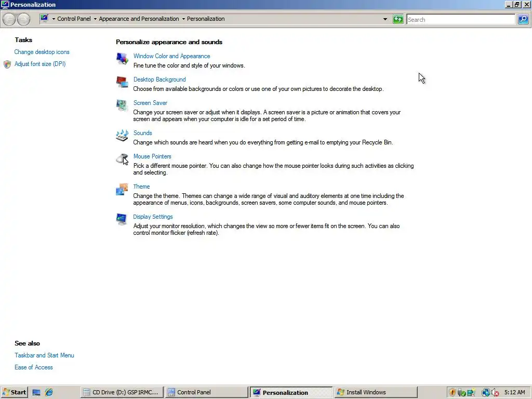Image resolution: width=532 pixels, height=399 pixels.
Task: Click the Theme icon
Action: point(122,189)
